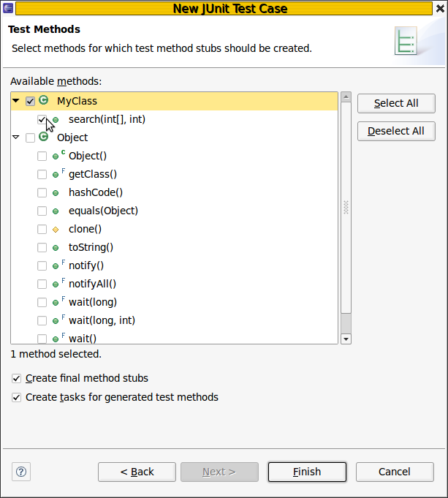
Task: Check the clone() checkbox
Action: pyautogui.click(x=42, y=230)
